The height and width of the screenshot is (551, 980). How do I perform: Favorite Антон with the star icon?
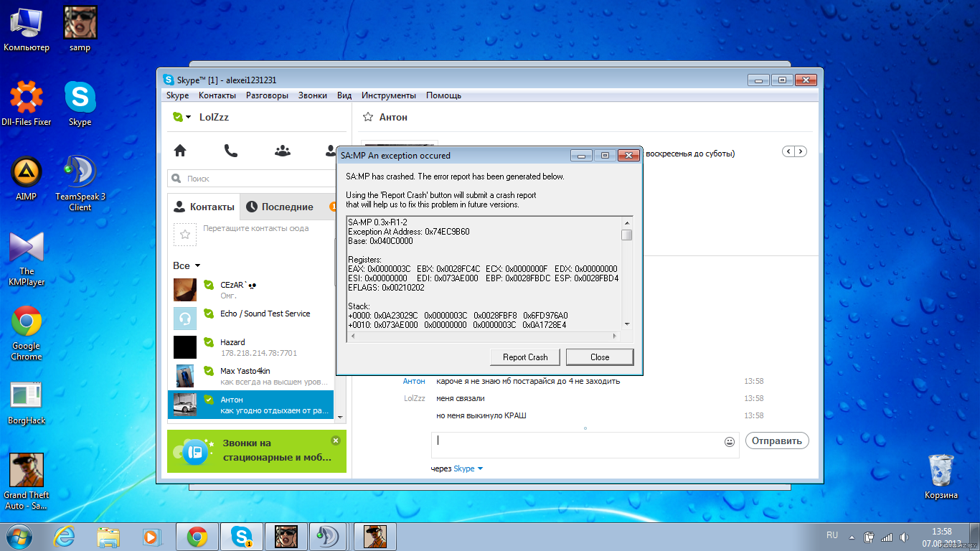click(368, 117)
